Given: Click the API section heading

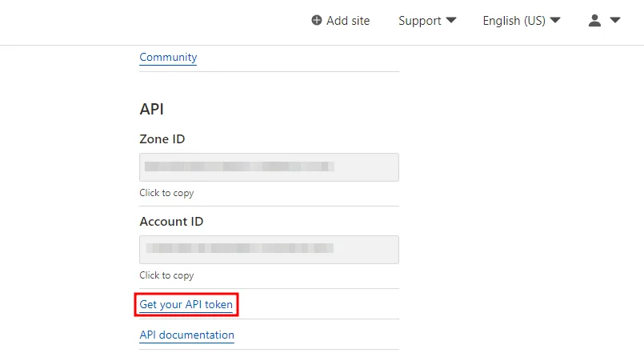Looking at the screenshot, I should [x=151, y=110].
